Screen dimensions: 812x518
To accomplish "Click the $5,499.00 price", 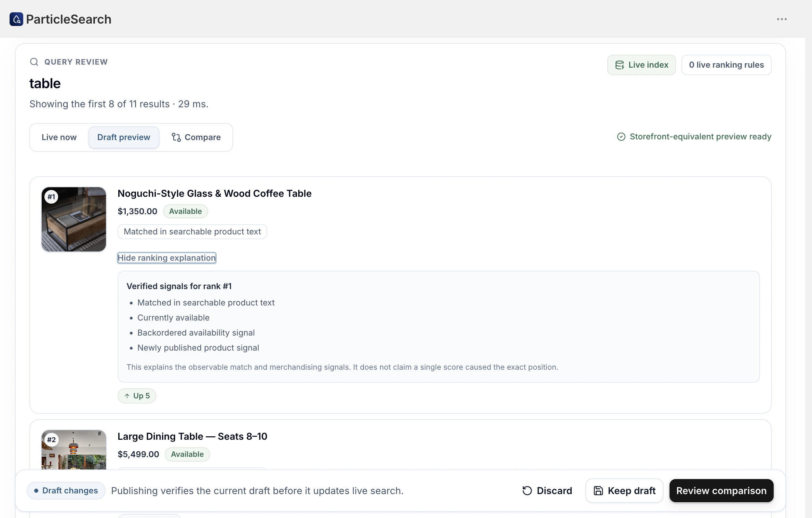I will coord(138,454).
